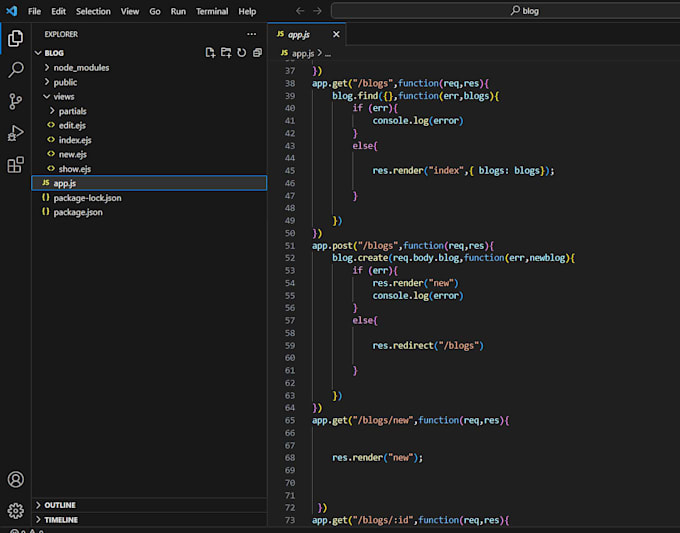The image size is (680, 533).
Task: Open the Search view in activity bar
Action: tap(16, 70)
